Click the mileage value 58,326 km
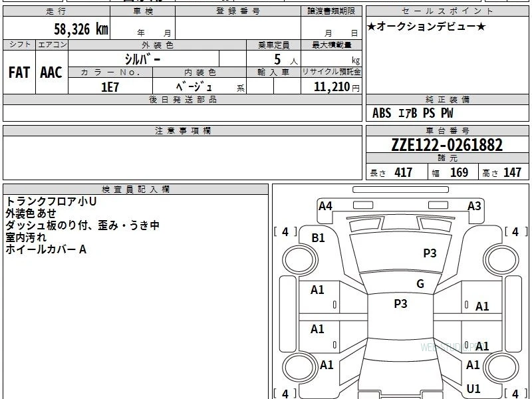The width and height of the screenshot is (532, 399). pos(81,29)
